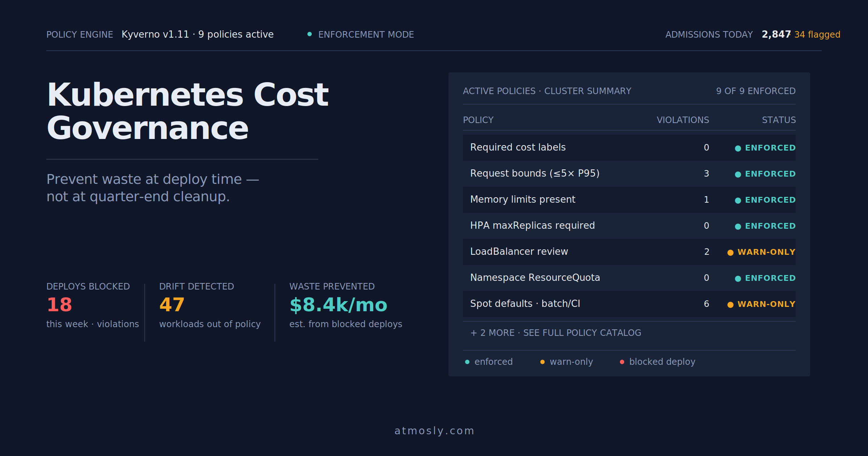Click the status dot for Namespace ResourceQuota
This screenshot has width=868, height=456.
click(x=738, y=279)
